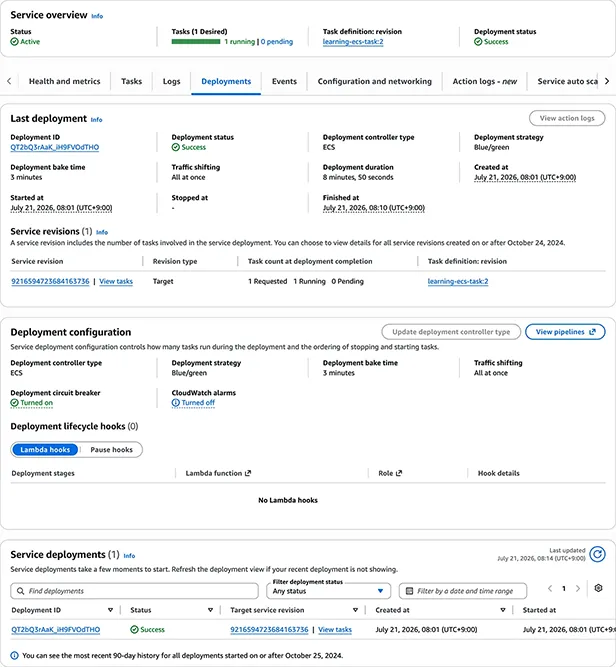
Task: Open learning-ecs-task:2 link in Service overview
Action: click(x=353, y=42)
